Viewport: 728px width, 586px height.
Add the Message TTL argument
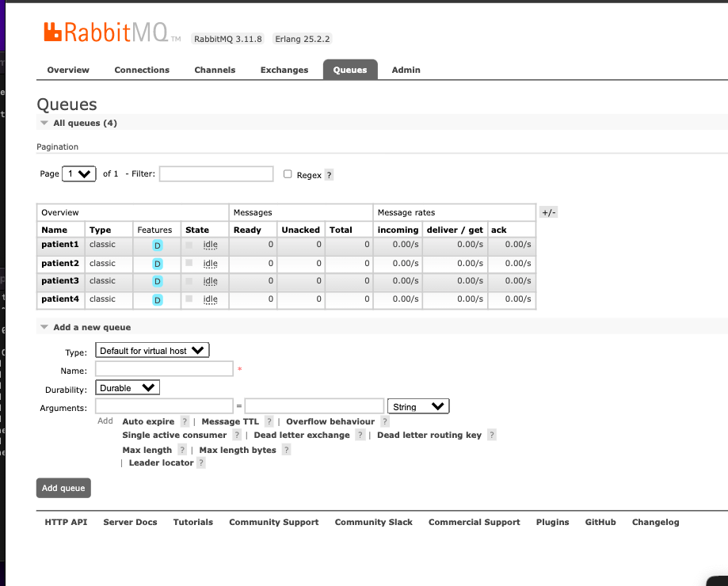click(231, 421)
